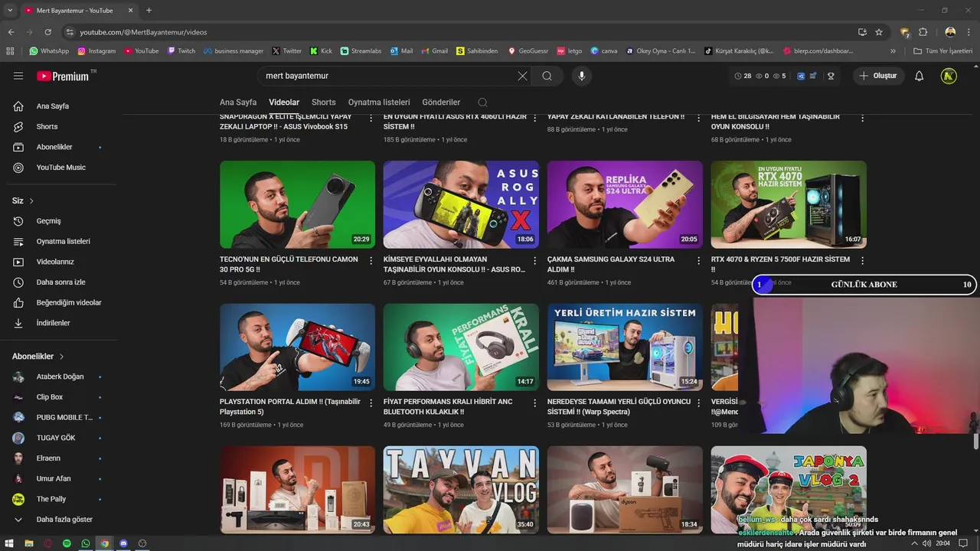This screenshot has height=551, width=980.
Task: Go to Ana Sayfa in the sidebar
Action: coord(52,106)
